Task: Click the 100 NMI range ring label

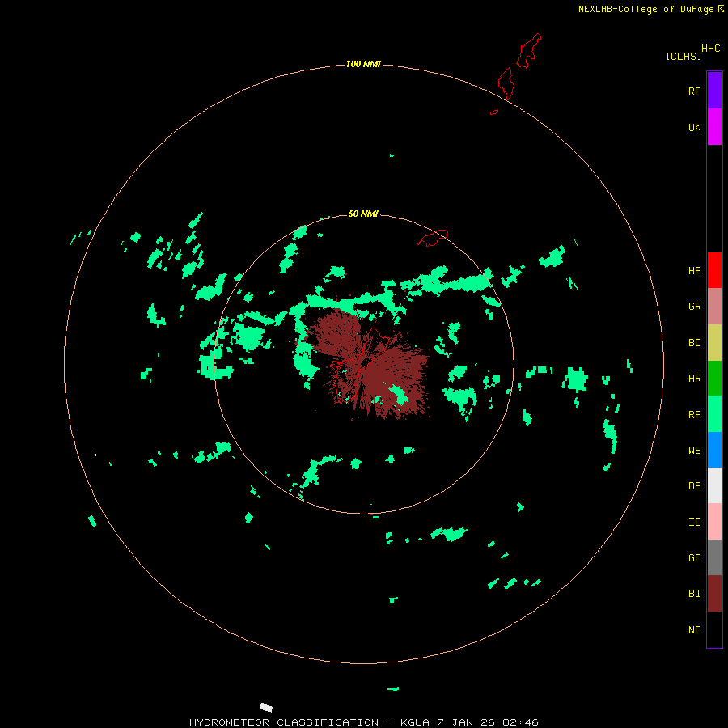Action: coord(363,64)
